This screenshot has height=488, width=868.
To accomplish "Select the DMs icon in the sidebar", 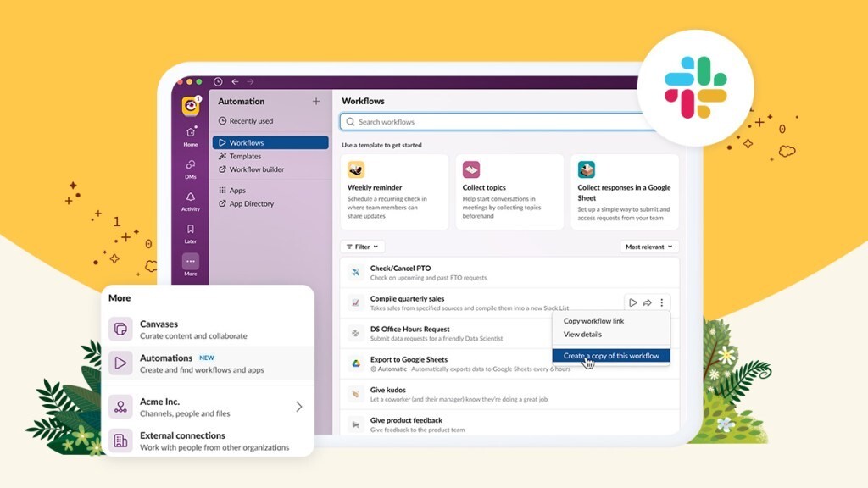I will 191,166.
